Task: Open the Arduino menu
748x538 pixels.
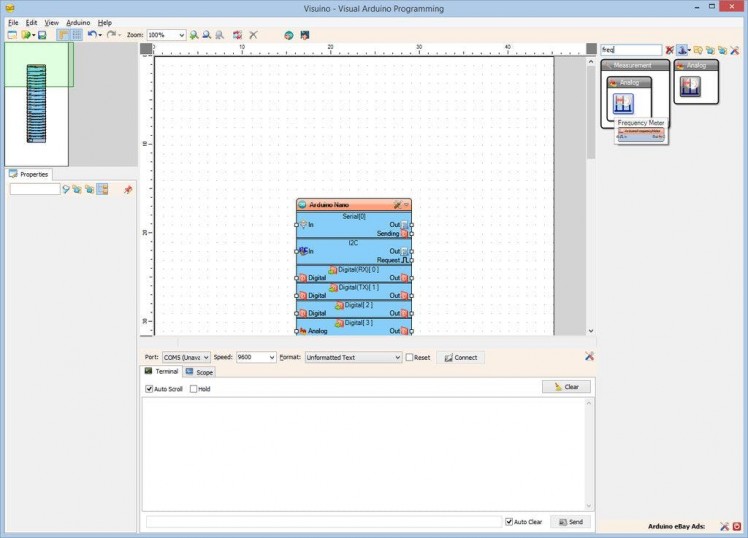Action: pyautogui.click(x=78, y=22)
